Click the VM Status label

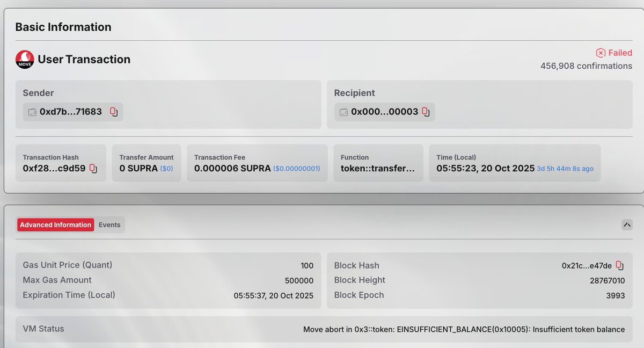pos(43,329)
